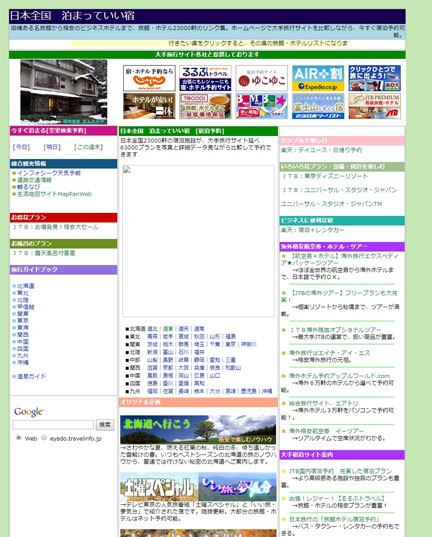
Task: Open the 温泉ガイド link
Action: (31, 376)
